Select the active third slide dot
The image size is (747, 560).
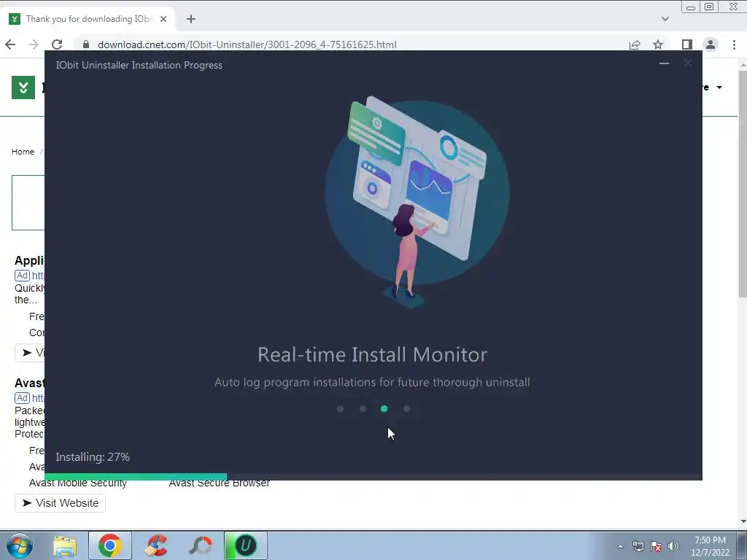(x=384, y=408)
